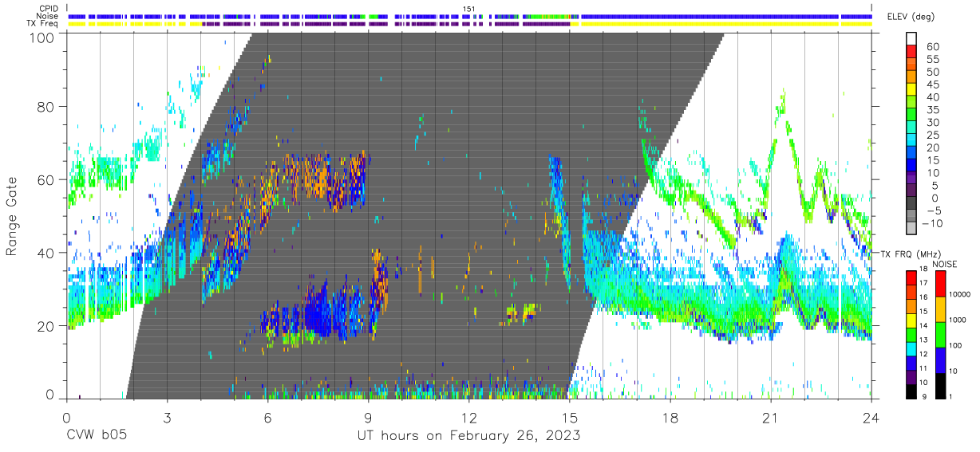Click y-axis tick label '80'
This screenshot has height=452, width=980.
click(x=45, y=107)
